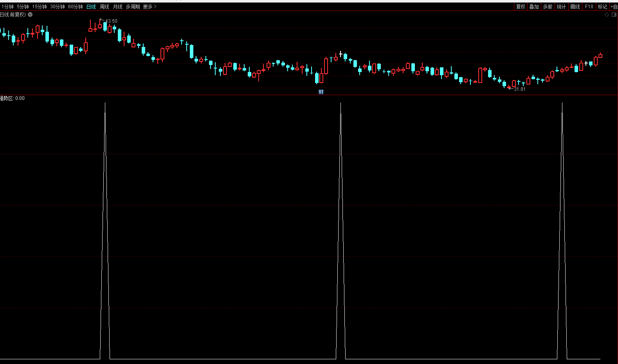This screenshot has height=364, width=618.
Task: Toggle the side panel layout icon
Action: (614, 15)
